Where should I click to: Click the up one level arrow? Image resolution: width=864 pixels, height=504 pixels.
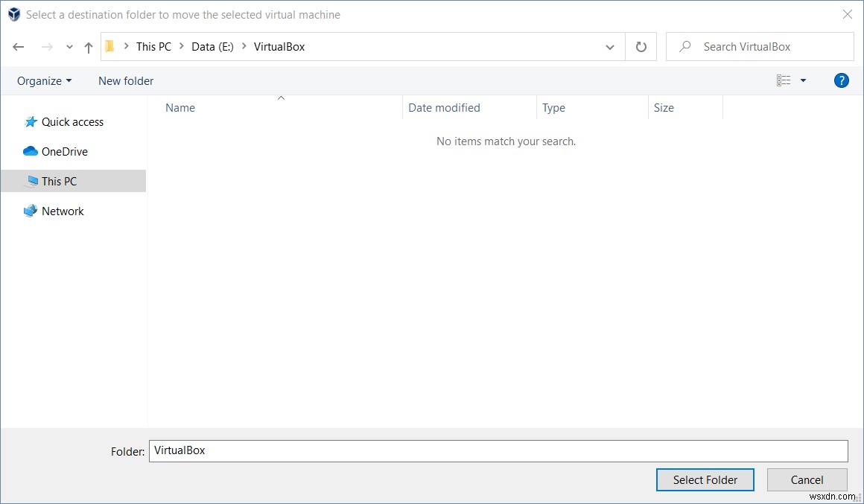88,46
